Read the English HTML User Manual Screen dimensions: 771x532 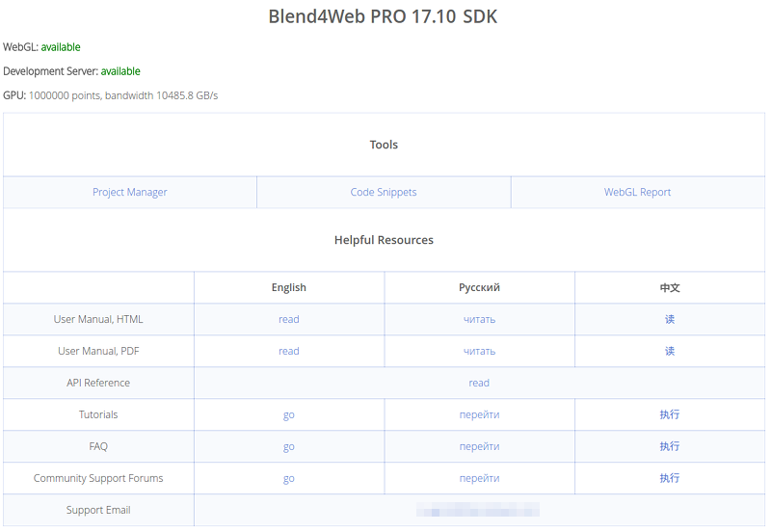tap(289, 319)
